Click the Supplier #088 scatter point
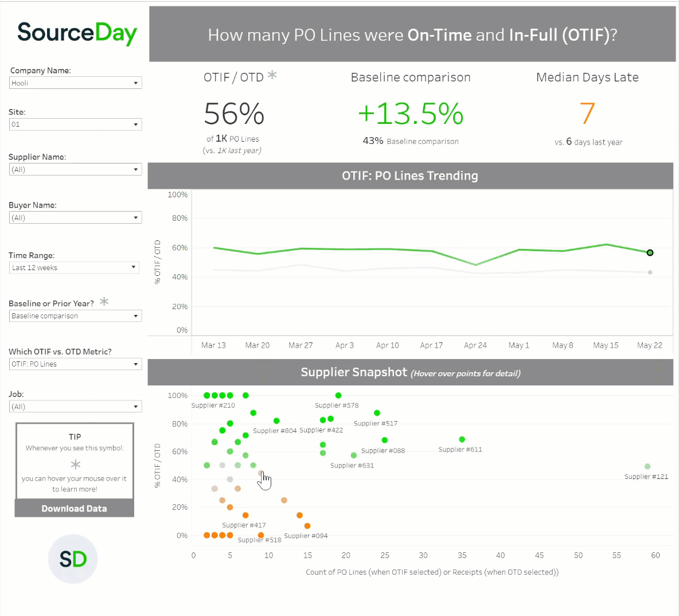The width and height of the screenshot is (679, 616). coord(385,440)
